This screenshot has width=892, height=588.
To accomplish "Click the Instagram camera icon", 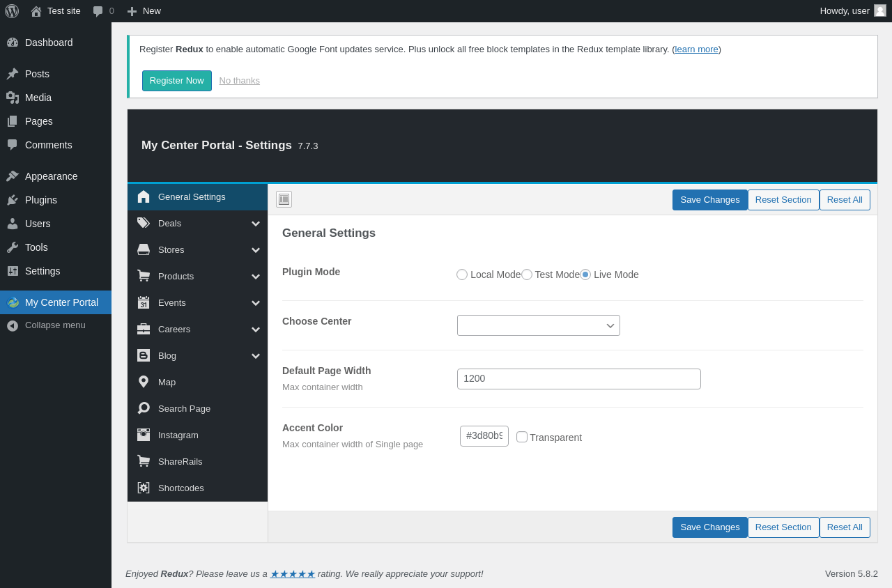I will click(144, 435).
